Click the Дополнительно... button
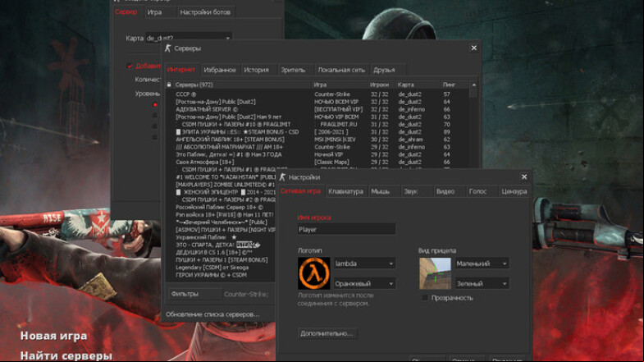Image resolution: width=644 pixels, height=362 pixels. pyautogui.click(x=327, y=333)
